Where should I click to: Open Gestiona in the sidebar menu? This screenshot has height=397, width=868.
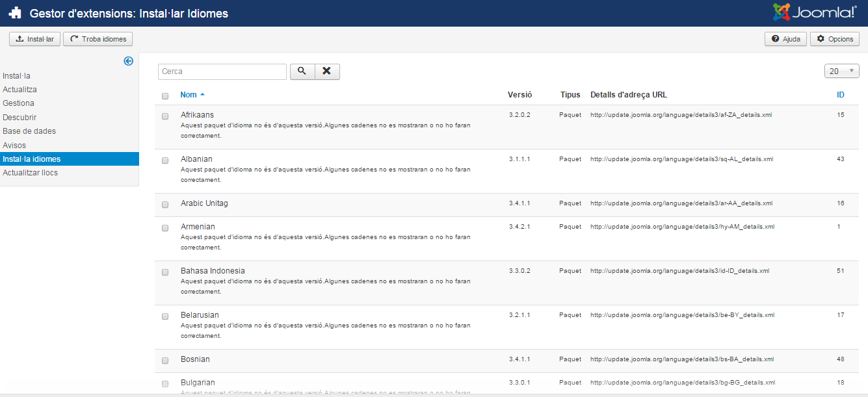pyautogui.click(x=18, y=103)
